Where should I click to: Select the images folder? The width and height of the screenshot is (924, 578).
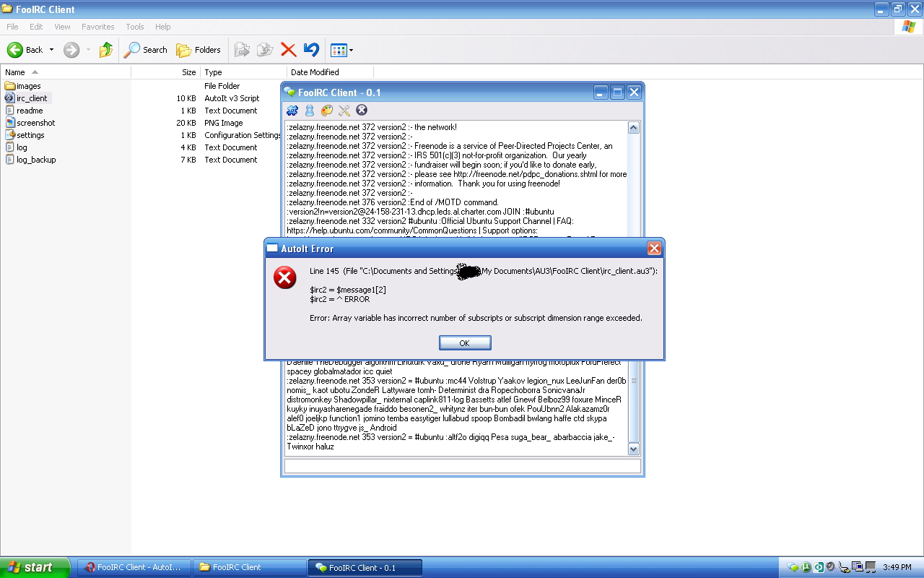tap(22, 86)
